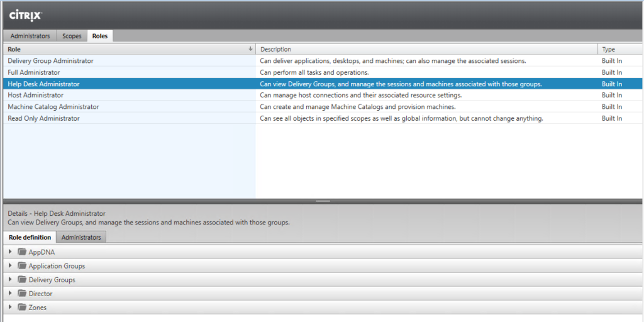
Task: Select the AppDNA label
Action: (x=42, y=252)
